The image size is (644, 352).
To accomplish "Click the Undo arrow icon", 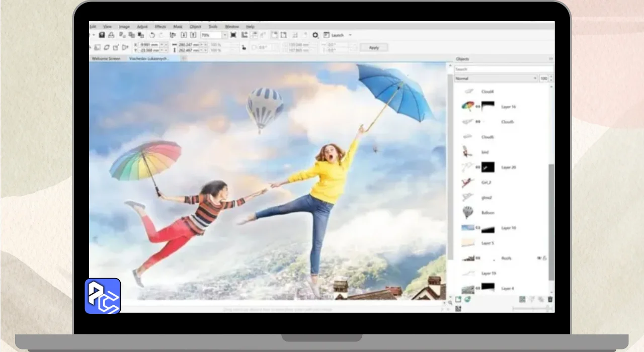I will pyautogui.click(x=152, y=35).
